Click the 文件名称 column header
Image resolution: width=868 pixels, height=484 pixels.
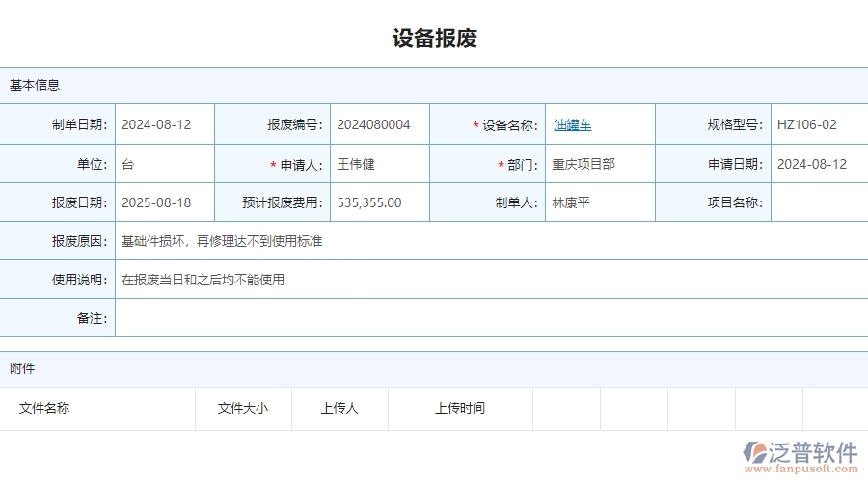click(44, 408)
